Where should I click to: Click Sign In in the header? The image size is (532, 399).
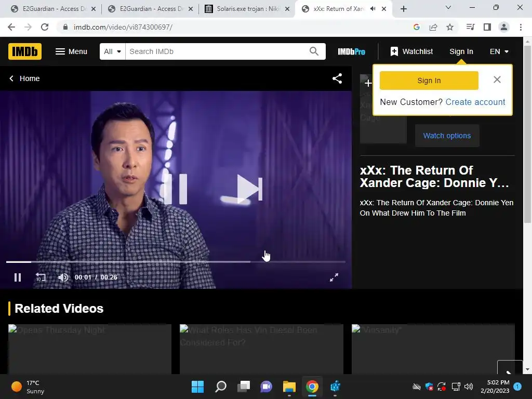click(461, 51)
